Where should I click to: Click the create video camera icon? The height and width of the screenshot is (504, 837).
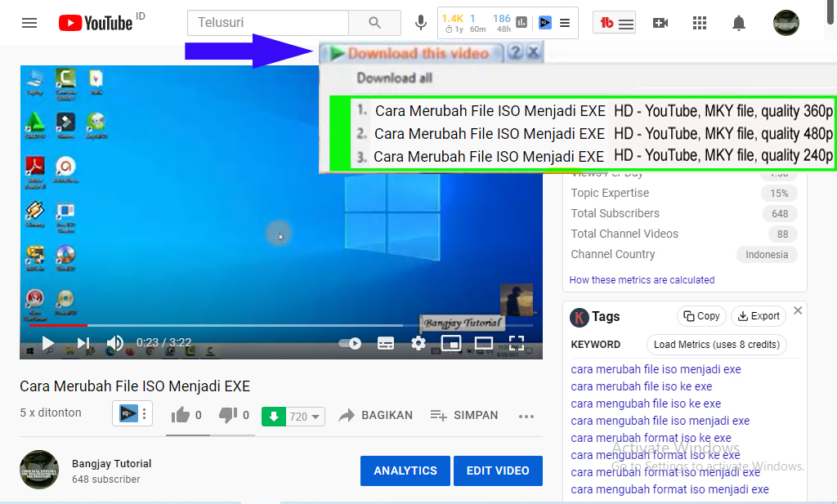point(660,23)
